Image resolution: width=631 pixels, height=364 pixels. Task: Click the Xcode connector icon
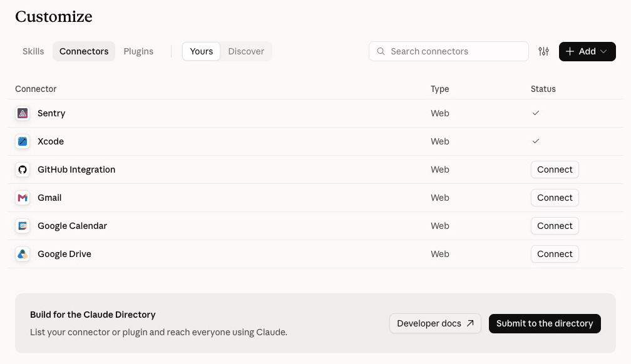tap(23, 141)
